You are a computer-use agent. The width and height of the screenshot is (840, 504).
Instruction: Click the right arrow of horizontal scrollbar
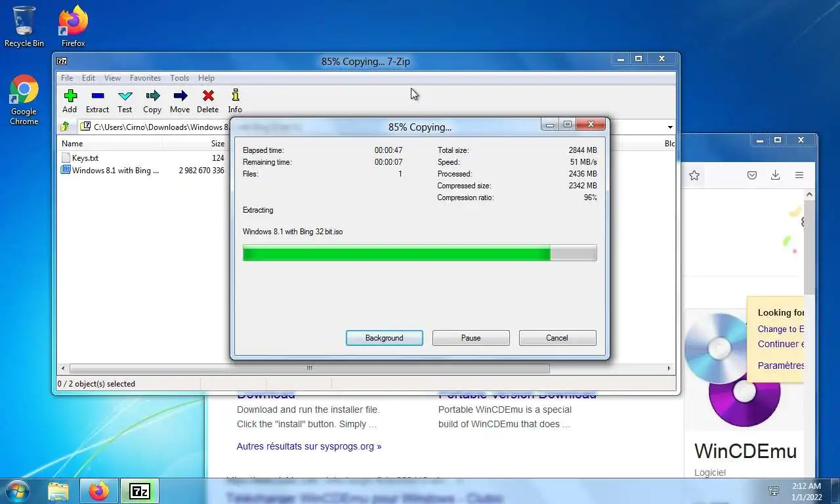669,368
